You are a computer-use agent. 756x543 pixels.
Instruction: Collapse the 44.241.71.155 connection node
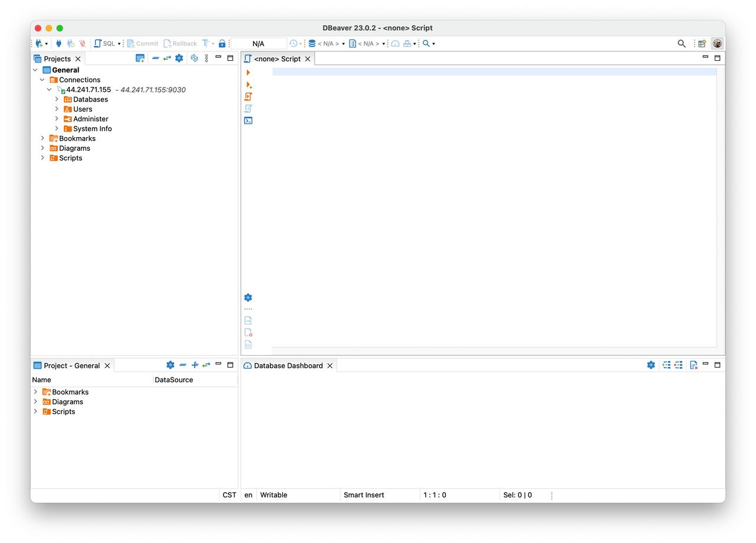click(x=49, y=89)
